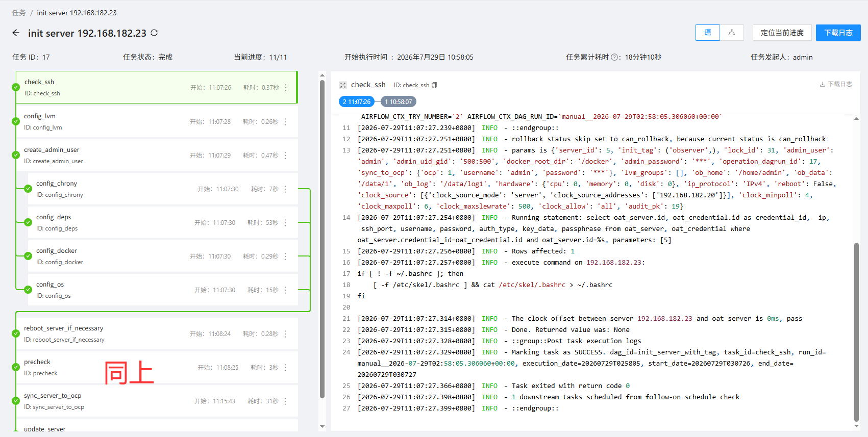The image size is (868, 437).
Task: Click the blue 下载日志 button
Action: click(838, 33)
